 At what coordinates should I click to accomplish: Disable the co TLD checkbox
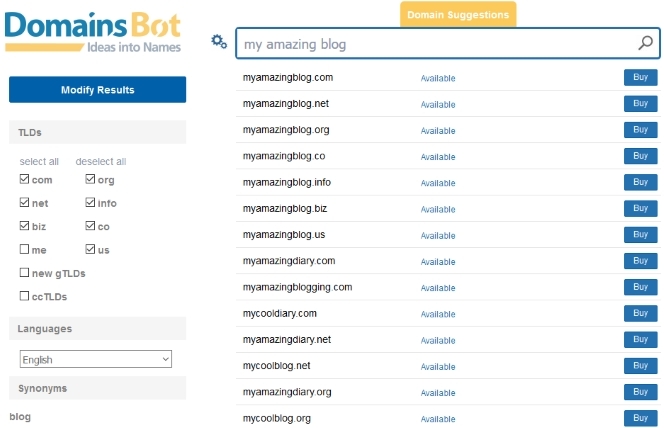tap(90, 226)
